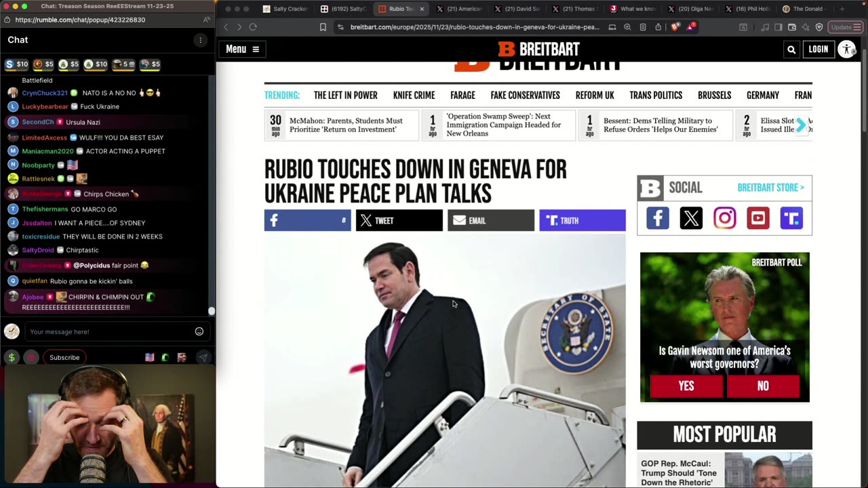Click the green dollar Rant icon
The width and height of the screenshot is (868, 488).
(12, 357)
